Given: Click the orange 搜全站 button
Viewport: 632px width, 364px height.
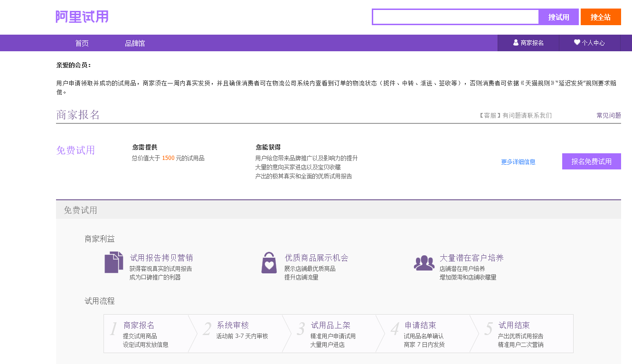Looking at the screenshot, I should (601, 17).
